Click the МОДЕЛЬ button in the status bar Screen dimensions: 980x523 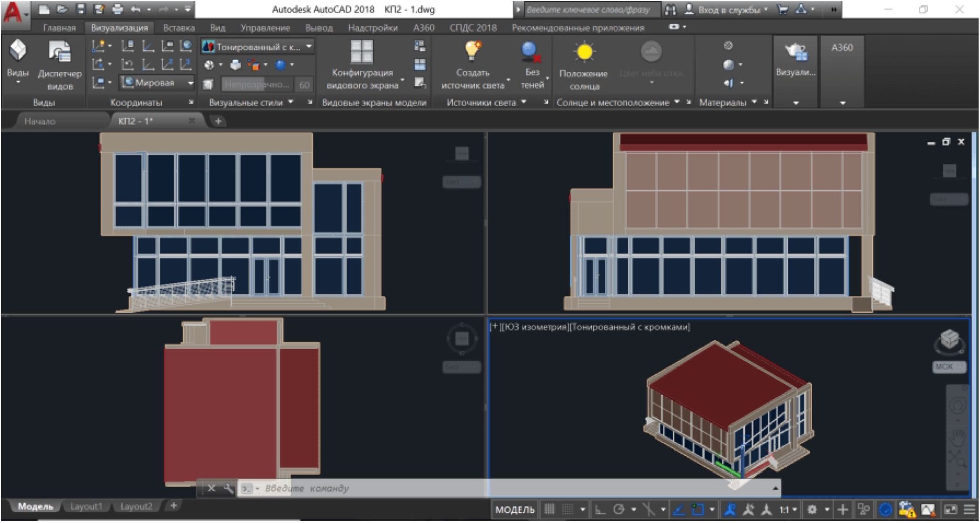click(514, 509)
